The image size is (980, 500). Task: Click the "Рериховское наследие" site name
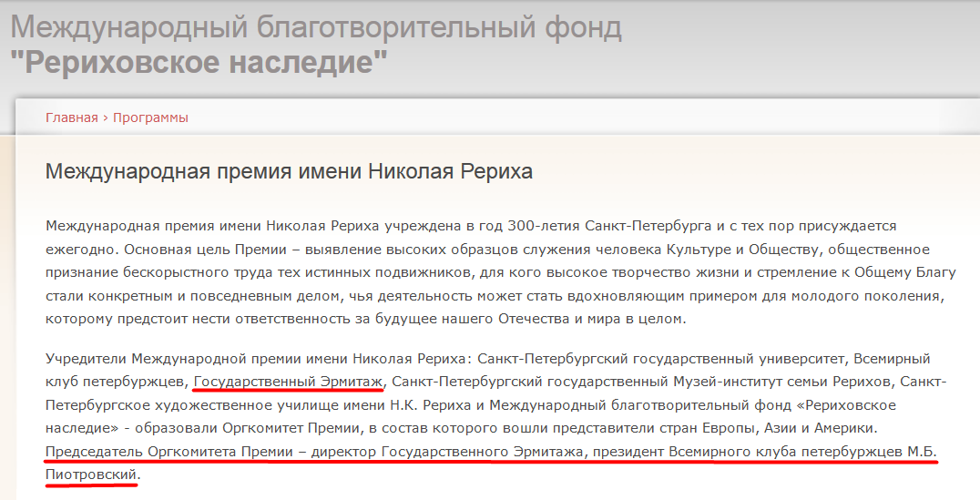coord(199,62)
